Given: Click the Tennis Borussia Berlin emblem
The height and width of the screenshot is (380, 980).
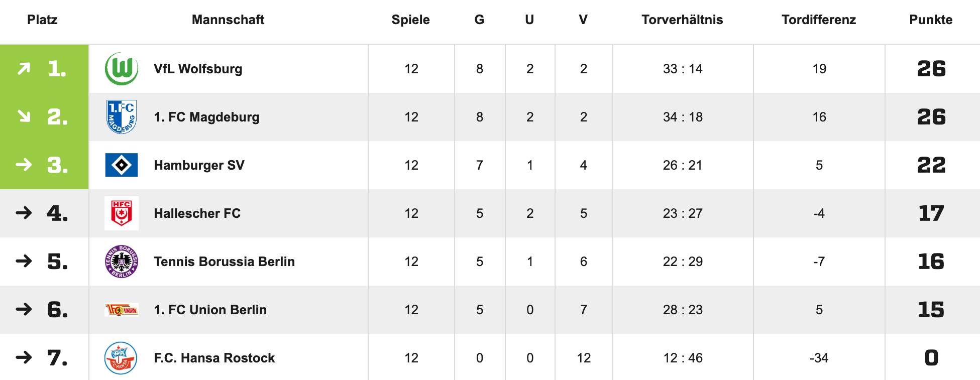Looking at the screenshot, I should coord(122,262).
